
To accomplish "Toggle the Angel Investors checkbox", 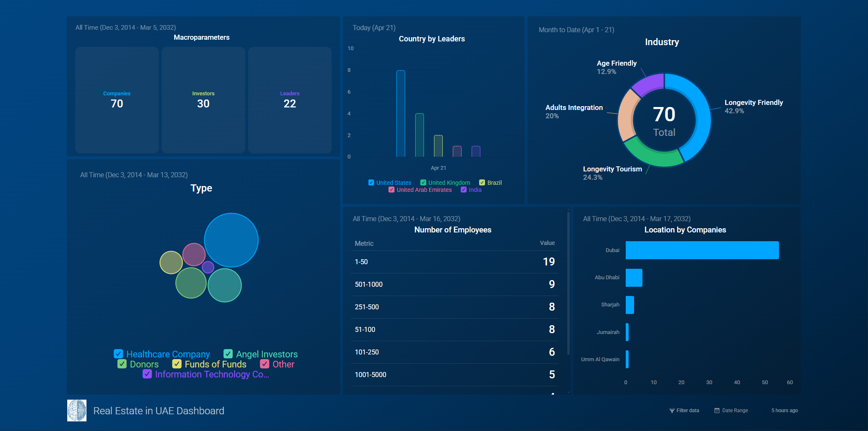I will 228,354.
